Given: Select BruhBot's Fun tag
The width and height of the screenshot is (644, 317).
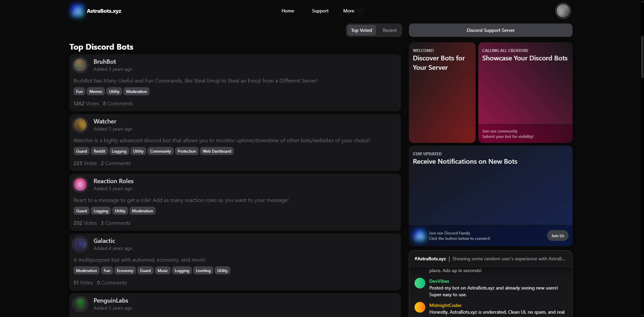Looking at the screenshot, I should (79, 92).
